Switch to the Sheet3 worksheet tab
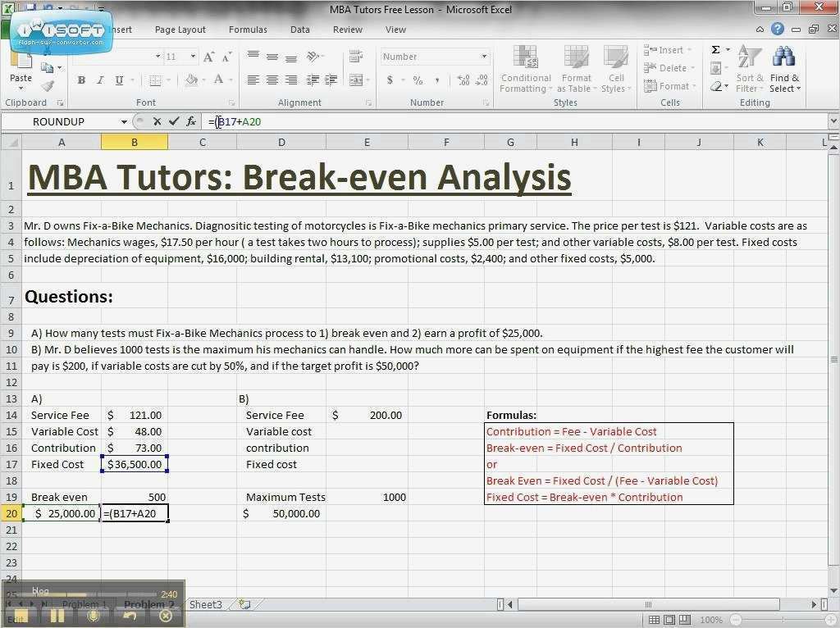This screenshot has height=628, width=840. pos(206,604)
